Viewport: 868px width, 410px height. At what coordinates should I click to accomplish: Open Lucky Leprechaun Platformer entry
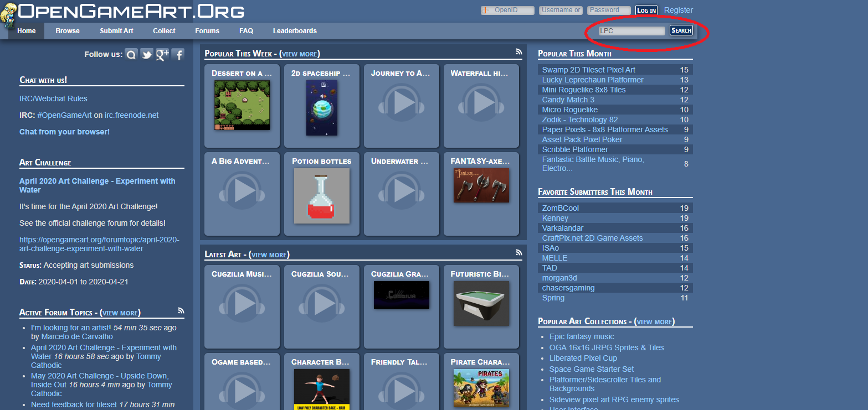point(593,80)
